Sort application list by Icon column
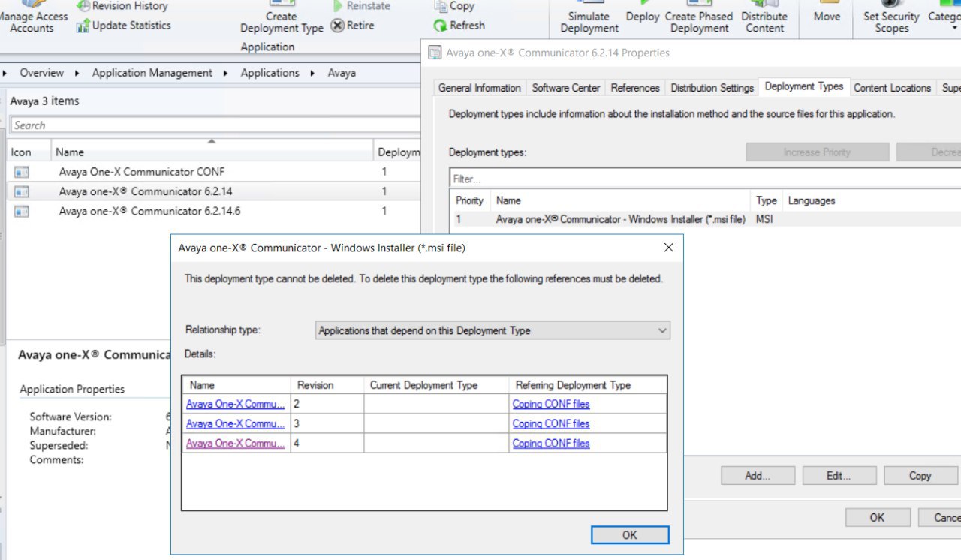This screenshot has width=961, height=560. pos(29,152)
